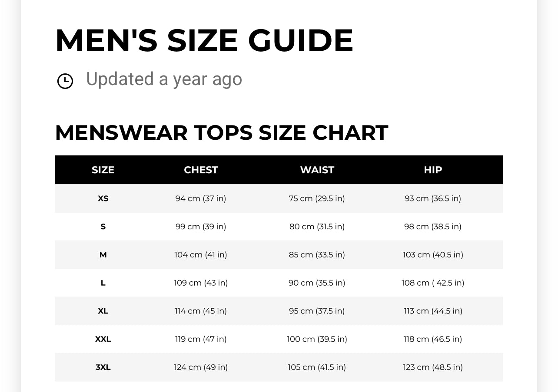
Task: Click the 119 cm (47 in) chest cell
Action: pos(201,339)
